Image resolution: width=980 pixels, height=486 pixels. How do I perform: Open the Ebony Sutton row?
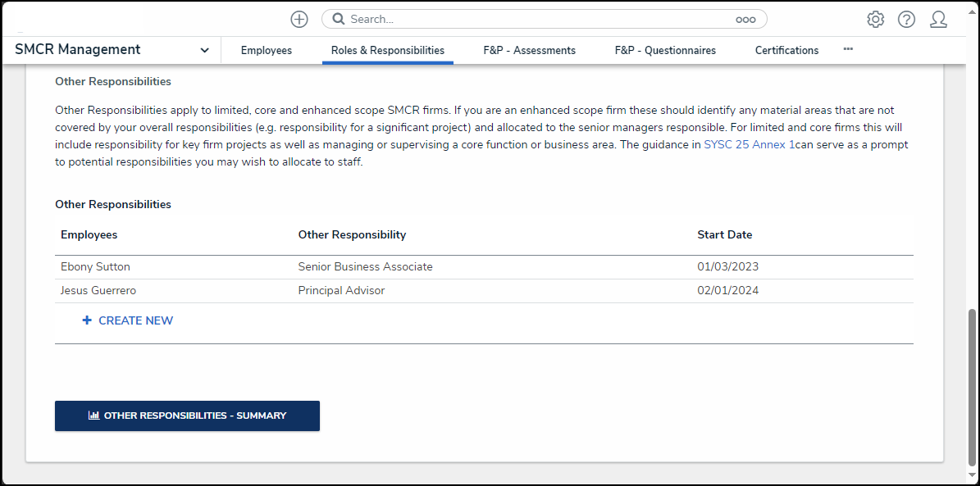tap(95, 266)
